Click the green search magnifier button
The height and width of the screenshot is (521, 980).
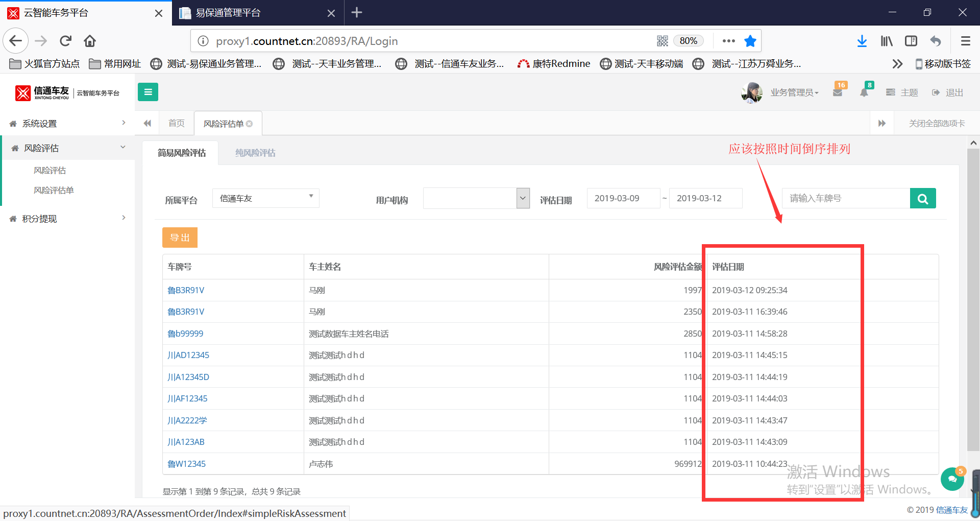click(922, 199)
